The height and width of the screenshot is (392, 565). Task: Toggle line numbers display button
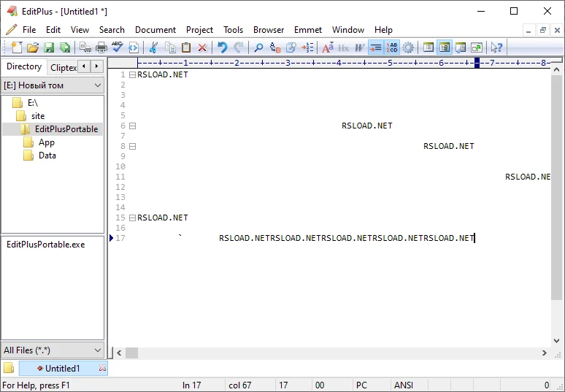(x=392, y=47)
